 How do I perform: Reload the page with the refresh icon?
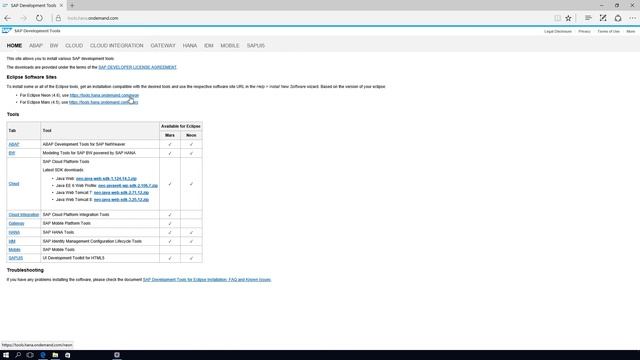39,18
